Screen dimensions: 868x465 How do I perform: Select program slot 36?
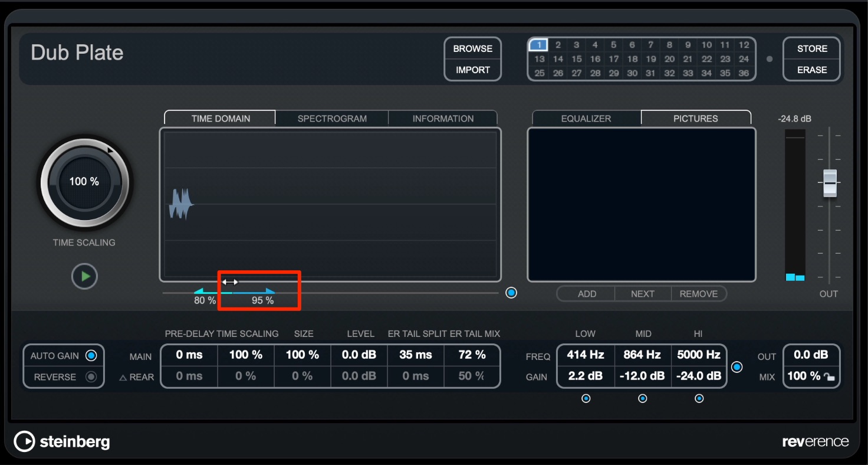pyautogui.click(x=744, y=73)
